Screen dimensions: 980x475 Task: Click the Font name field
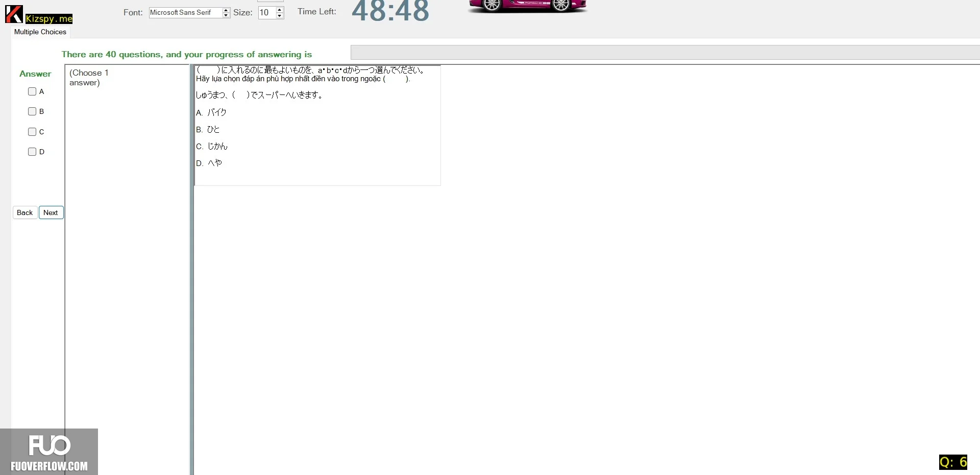[x=185, y=13]
